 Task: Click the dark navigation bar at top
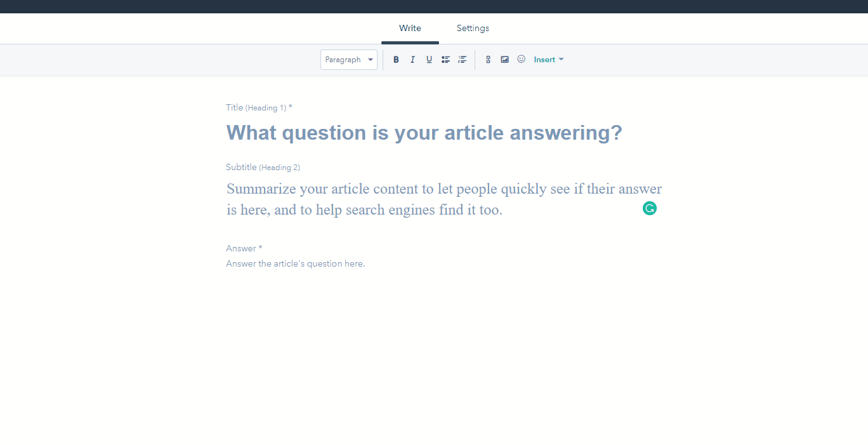[x=434, y=6]
